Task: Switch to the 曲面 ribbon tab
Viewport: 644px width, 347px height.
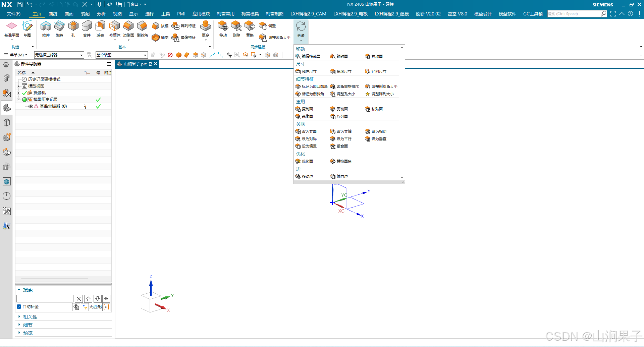Action: point(69,14)
